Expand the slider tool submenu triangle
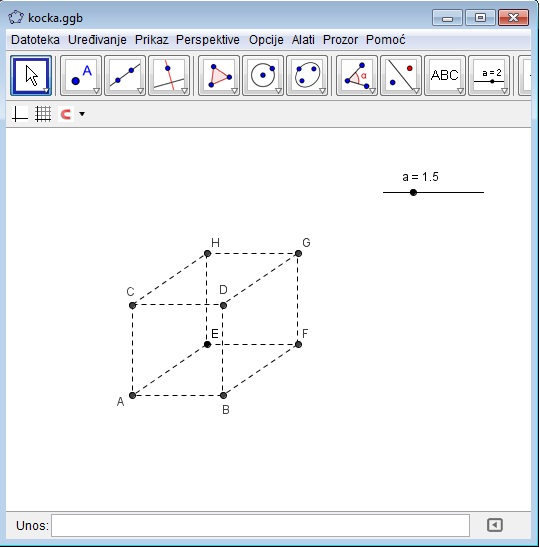The height and width of the screenshot is (548, 540). click(x=504, y=91)
